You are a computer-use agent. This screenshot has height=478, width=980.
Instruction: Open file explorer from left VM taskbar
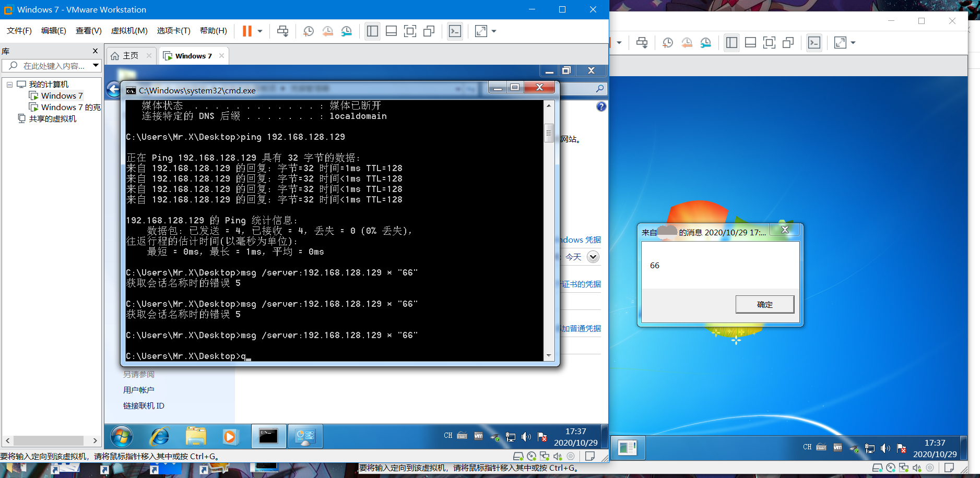click(x=196, y=436)
